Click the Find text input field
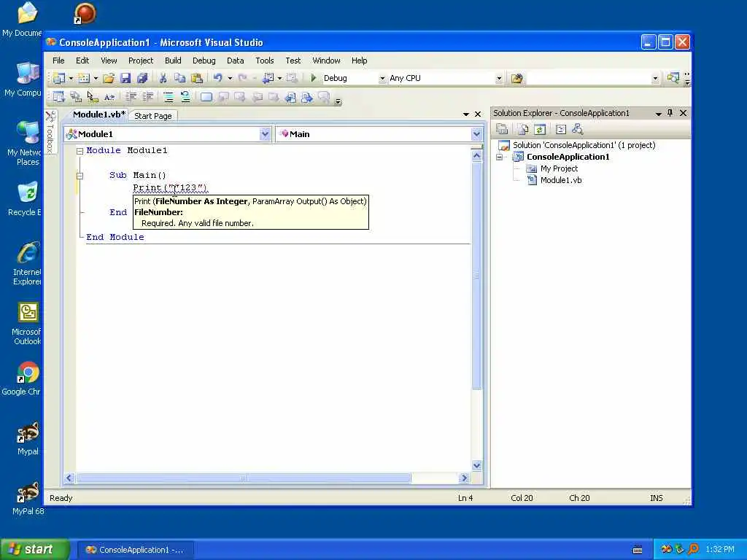Screen dimensions: 747x560 pos(589,78)
